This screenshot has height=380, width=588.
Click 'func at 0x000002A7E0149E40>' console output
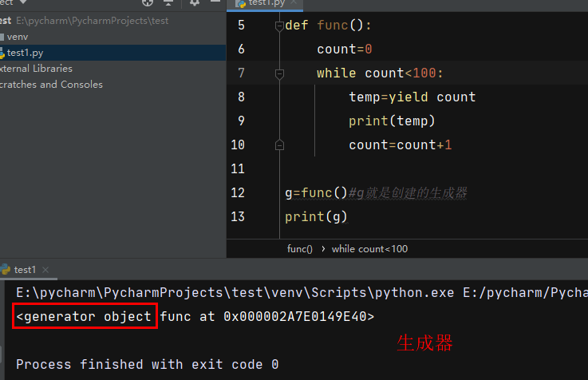coord(267,317)
